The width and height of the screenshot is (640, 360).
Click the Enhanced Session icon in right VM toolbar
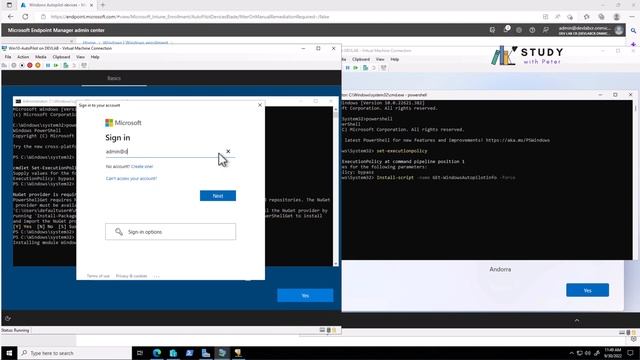pyautogui.click(x=384, y=68)
